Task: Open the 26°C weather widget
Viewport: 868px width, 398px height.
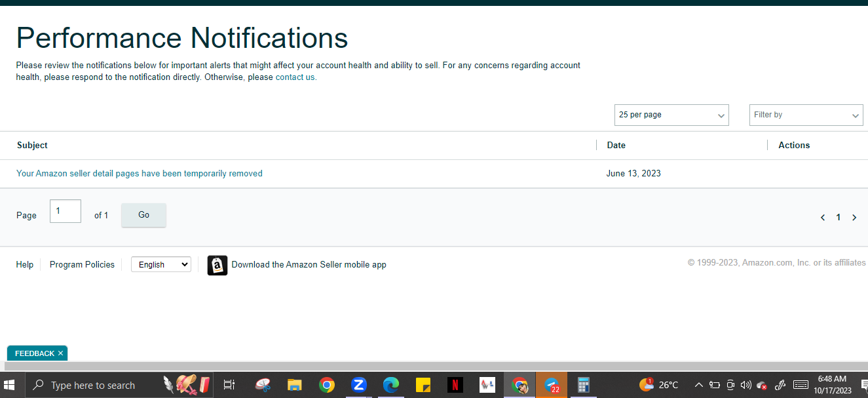Action: (659, 385)
